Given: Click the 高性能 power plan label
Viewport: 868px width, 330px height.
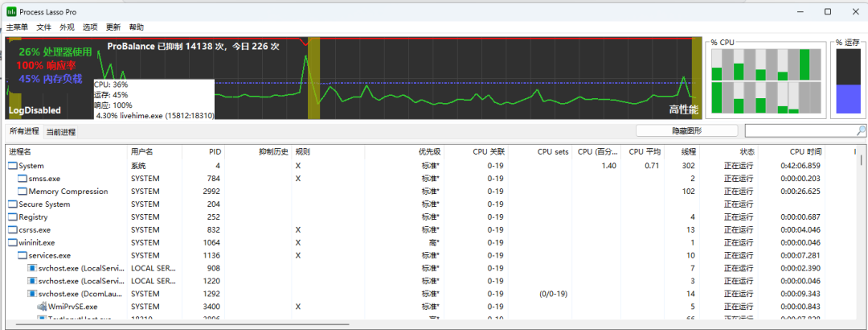Looking at the screenshot, I should click(684, 109).
